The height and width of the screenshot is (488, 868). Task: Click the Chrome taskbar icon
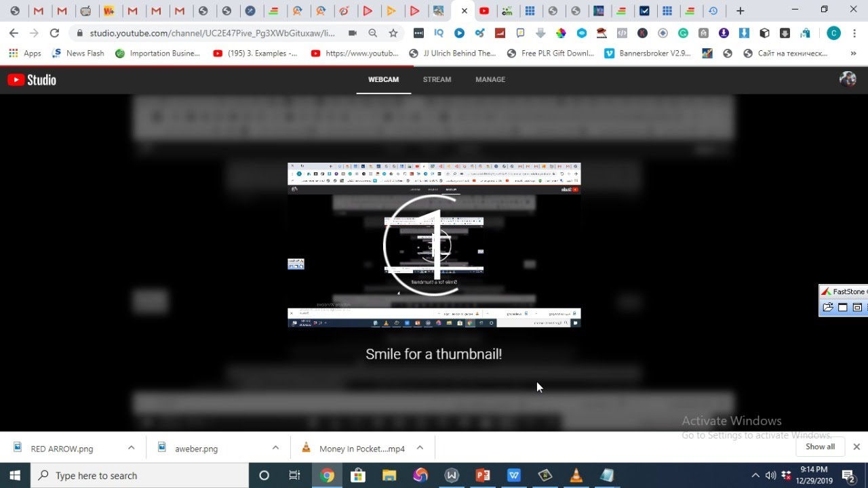[x=327, y=475]
